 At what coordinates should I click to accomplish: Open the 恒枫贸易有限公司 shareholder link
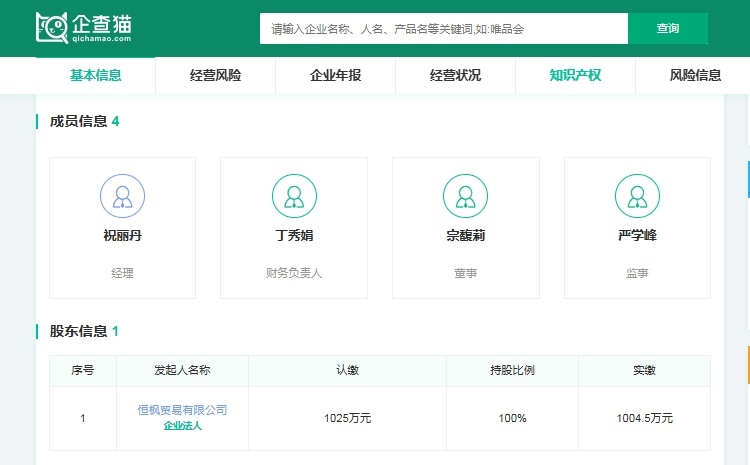pyautogui.click(x=182, y=410)
